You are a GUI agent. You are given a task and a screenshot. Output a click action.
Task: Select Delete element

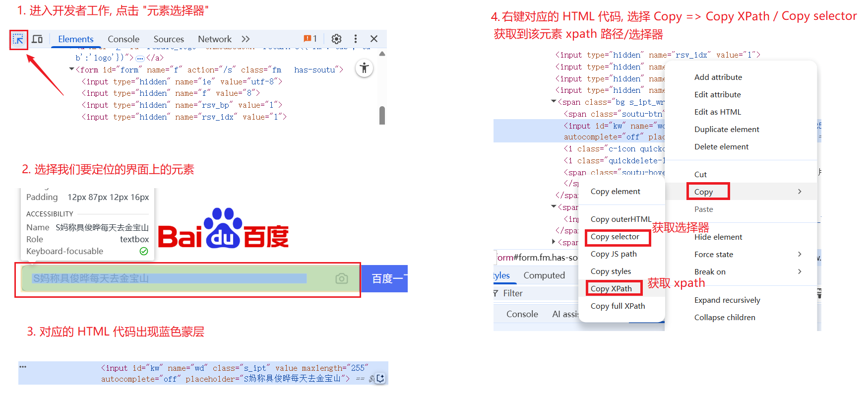tap(721, 146)
